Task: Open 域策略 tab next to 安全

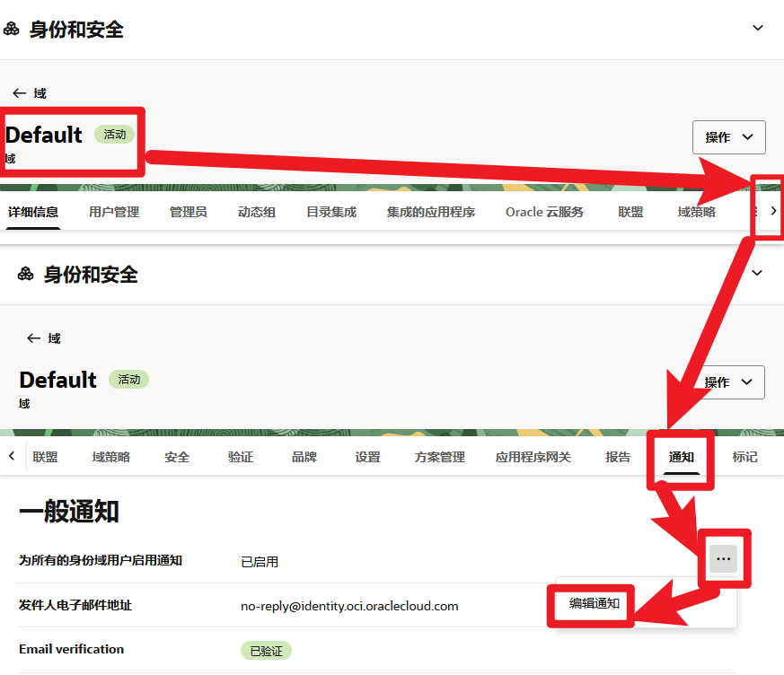Action: pos(111,457)
